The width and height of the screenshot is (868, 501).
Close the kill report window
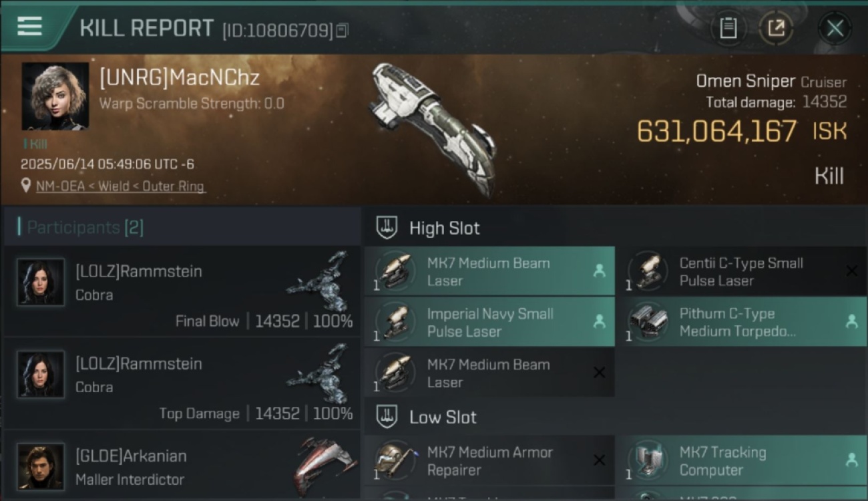835,28
